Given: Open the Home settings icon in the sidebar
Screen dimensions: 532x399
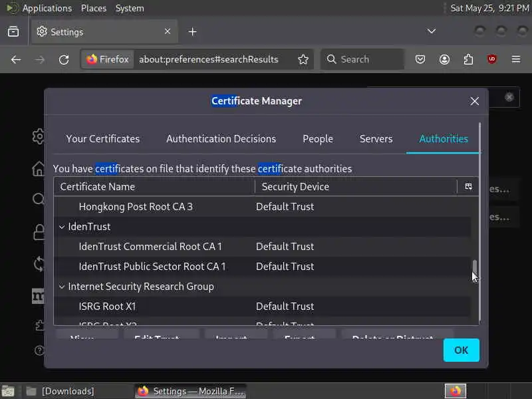Looking at the screenshot, I should pyautogui.click(x=39, y=168).
